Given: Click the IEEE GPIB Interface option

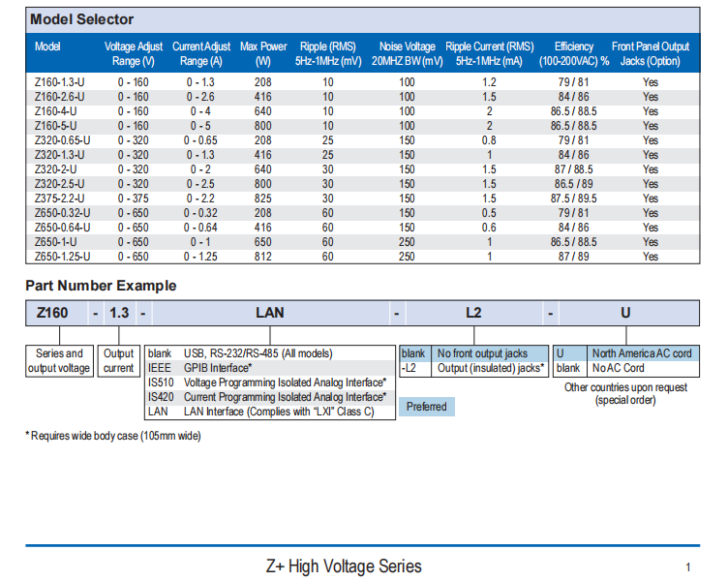Looking at the screenshot, I should click(x=270, y=368).
